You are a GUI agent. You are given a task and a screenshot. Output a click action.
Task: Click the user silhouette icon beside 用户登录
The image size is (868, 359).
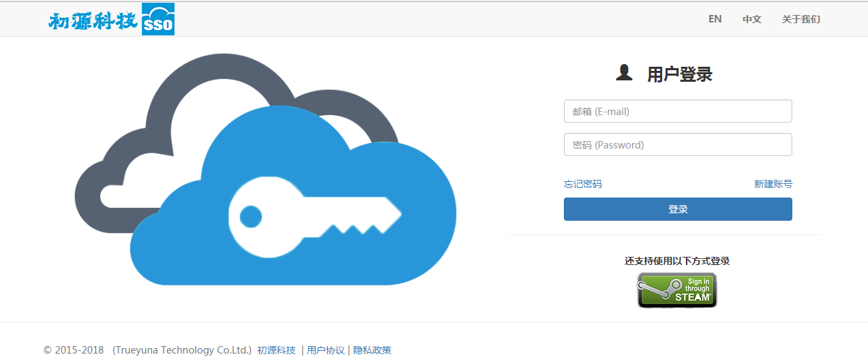624,73
